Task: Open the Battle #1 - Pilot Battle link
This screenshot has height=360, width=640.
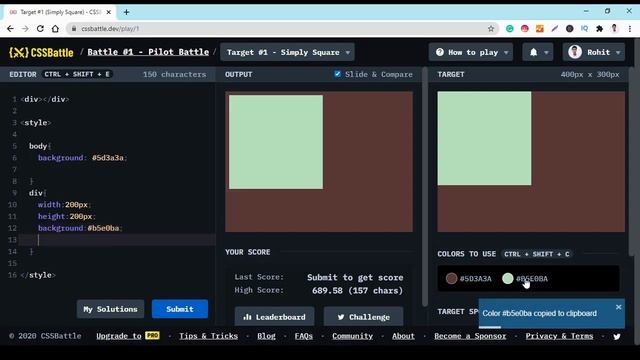Action: click(x=148, y=52)
